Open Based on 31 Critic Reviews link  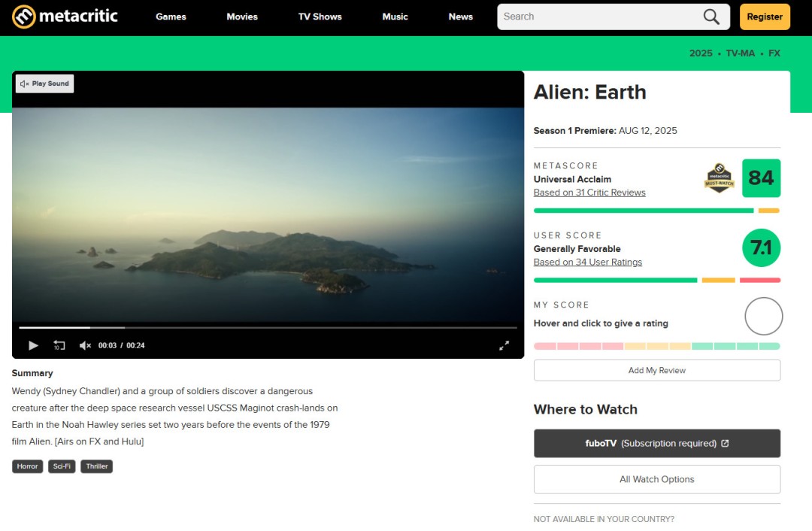coord(589,193)
